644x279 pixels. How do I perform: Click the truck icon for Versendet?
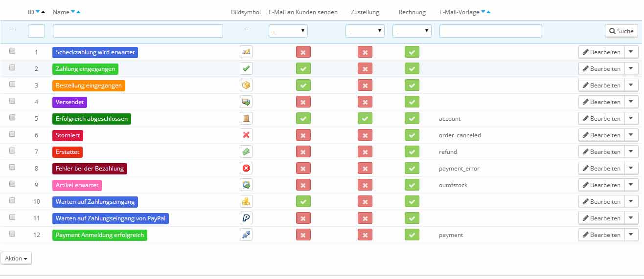pos(246,102)
